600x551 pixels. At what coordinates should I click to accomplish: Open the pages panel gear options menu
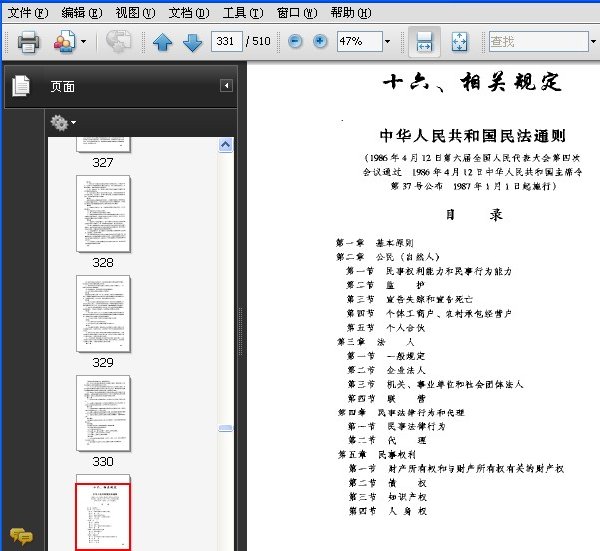tap(63, 123)
